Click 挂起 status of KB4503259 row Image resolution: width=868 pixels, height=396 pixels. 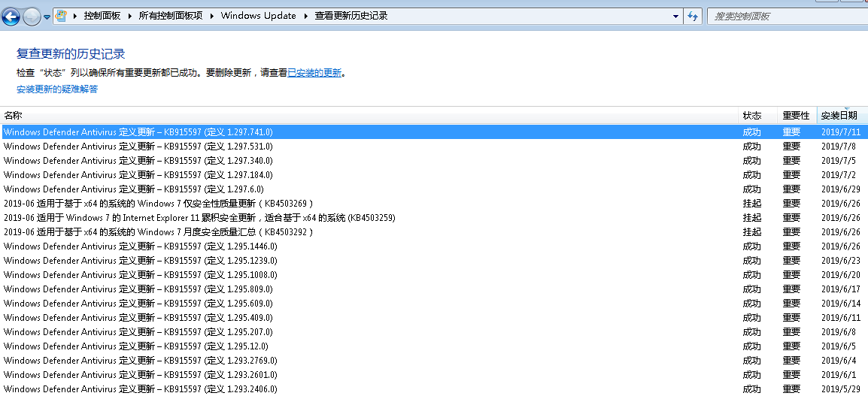click(x=751, y=218)
